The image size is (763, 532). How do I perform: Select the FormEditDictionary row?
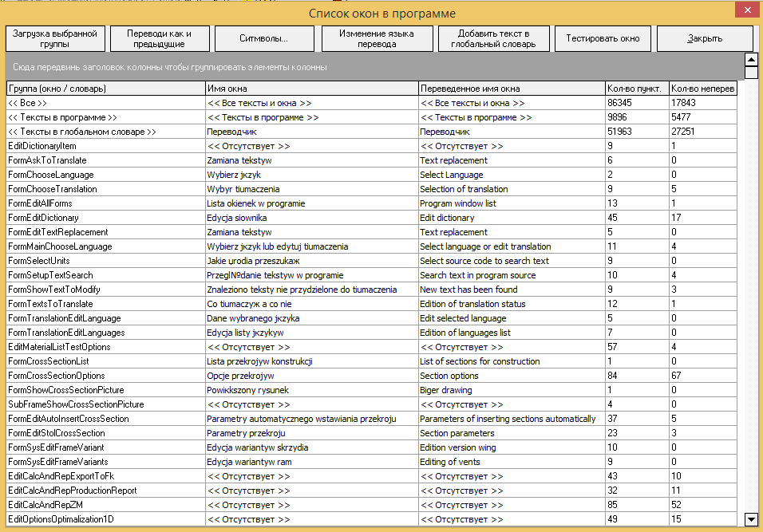[372, 218]
